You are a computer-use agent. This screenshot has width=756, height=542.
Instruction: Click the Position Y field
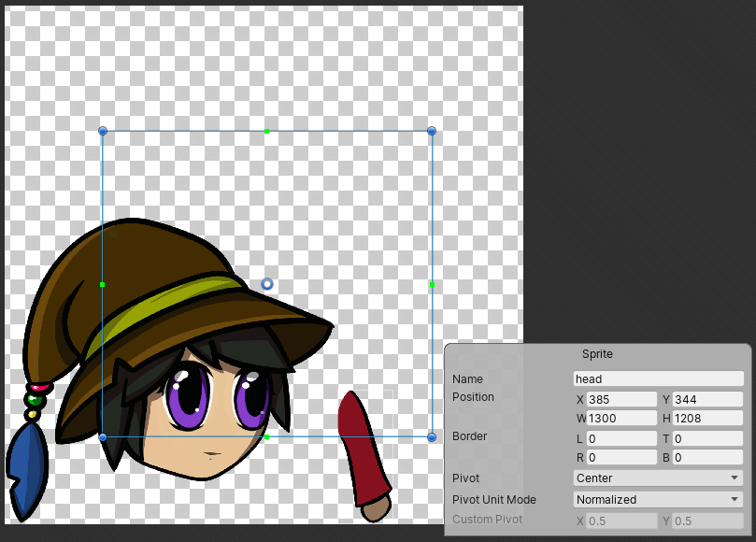707,400
